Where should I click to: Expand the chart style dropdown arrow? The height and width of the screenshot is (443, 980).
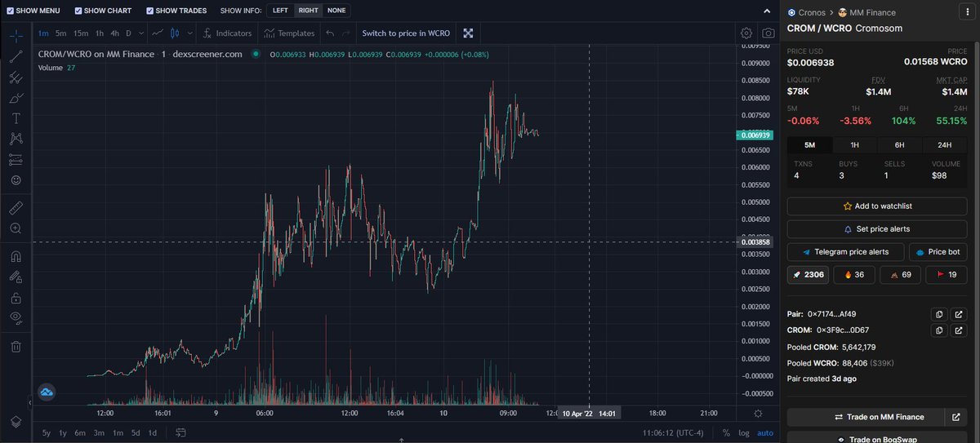189,33
